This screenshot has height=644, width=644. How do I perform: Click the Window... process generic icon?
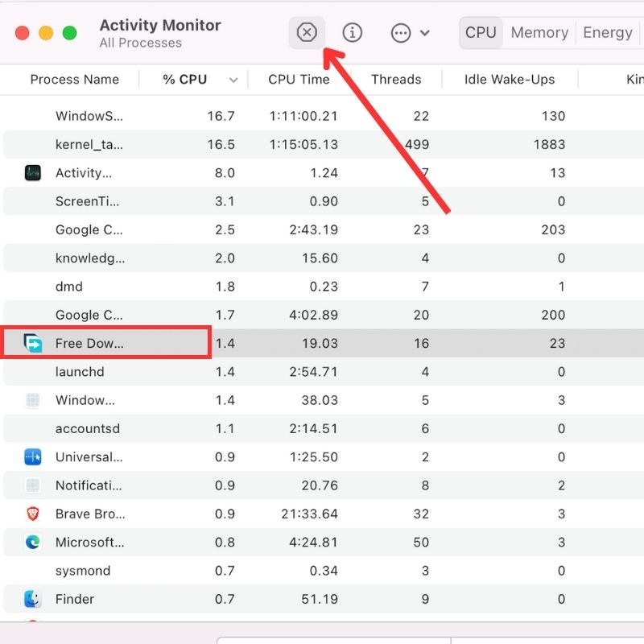point(32,400)
